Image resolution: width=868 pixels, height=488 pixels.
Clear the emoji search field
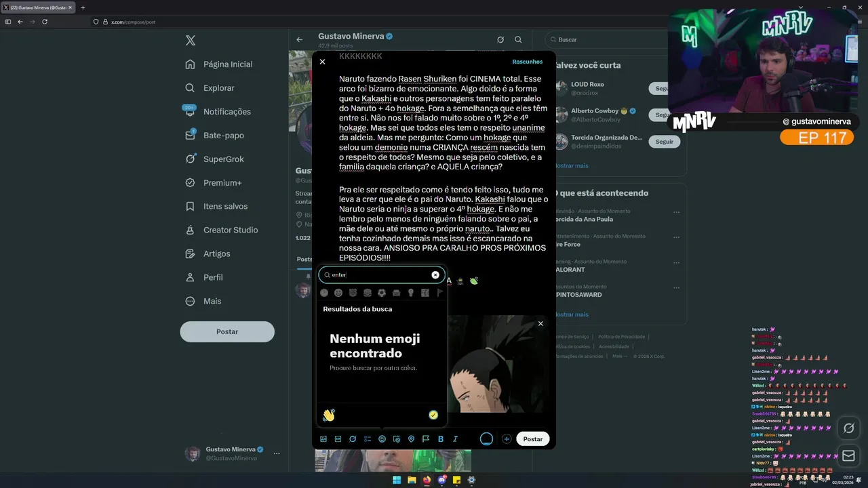tap(435, 275)
